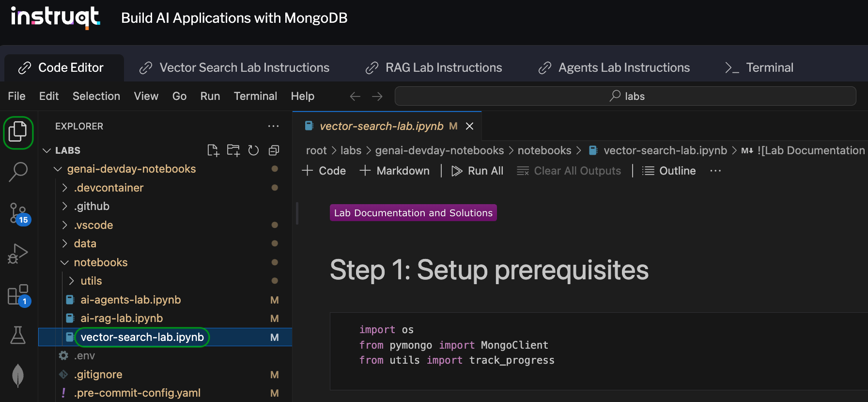Click the labs command center search box

(625, 96)
